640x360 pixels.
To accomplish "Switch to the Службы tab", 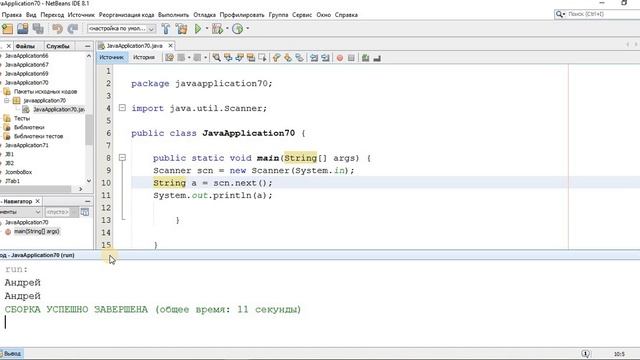I will point(58,46).
